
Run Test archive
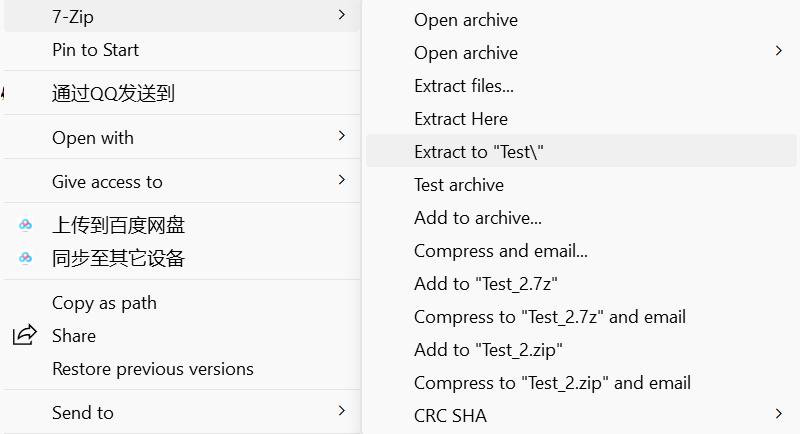tap(459, 185)
